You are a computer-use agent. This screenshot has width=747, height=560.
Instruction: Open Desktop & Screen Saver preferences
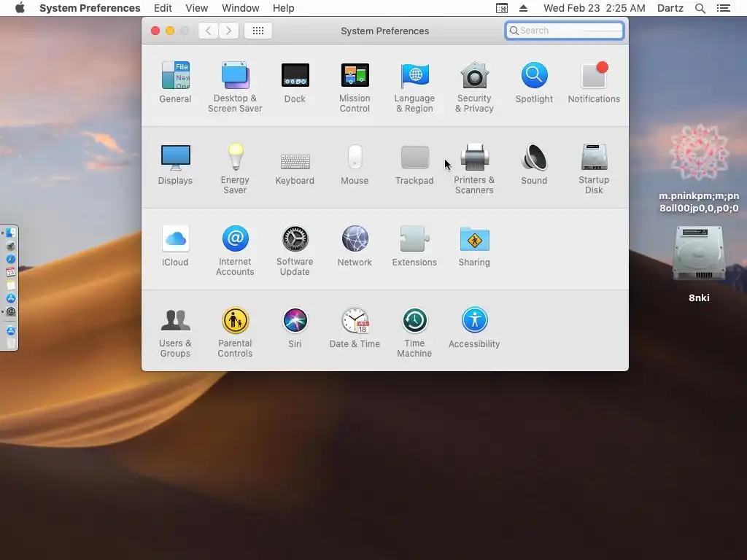235,87
